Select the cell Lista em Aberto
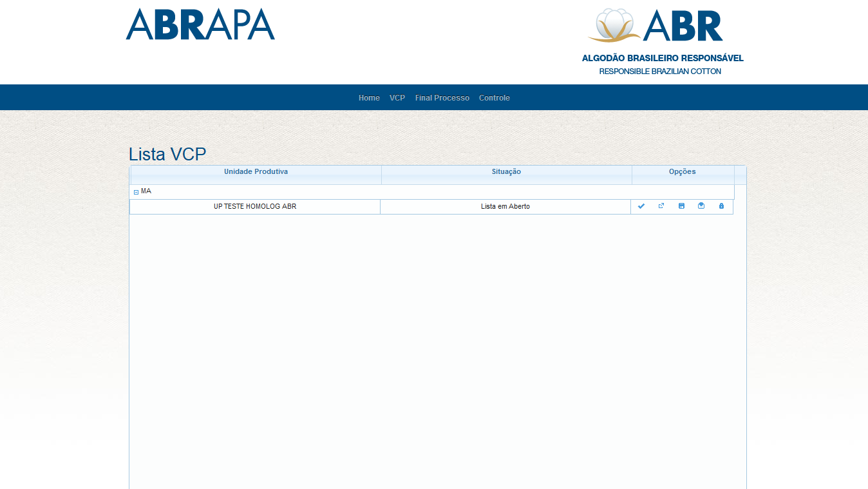This screenshot has height=489, width=868. pyautogui.click(x=505, y=207)
